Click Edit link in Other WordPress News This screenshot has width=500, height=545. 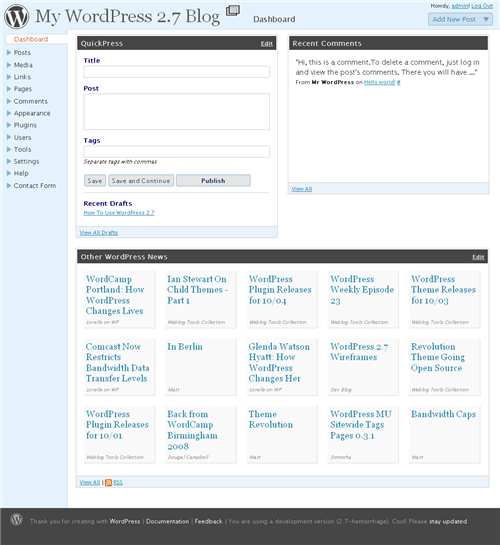(x=478, y=257)
